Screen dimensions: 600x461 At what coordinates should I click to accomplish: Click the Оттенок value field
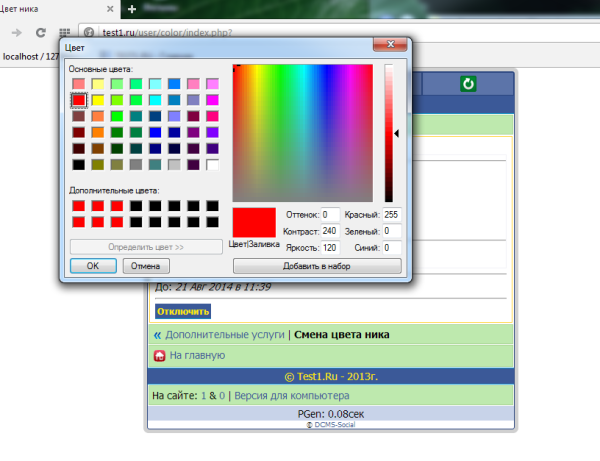pos(331,215)
